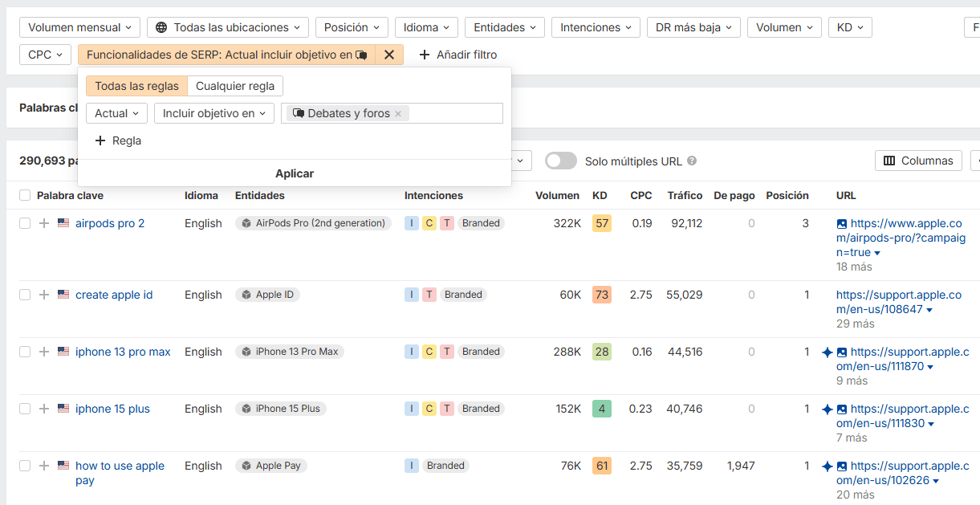The height and width of the screenshot is (505, 980).
Task: Open the Posición filter dropdown
Action: 352,27
